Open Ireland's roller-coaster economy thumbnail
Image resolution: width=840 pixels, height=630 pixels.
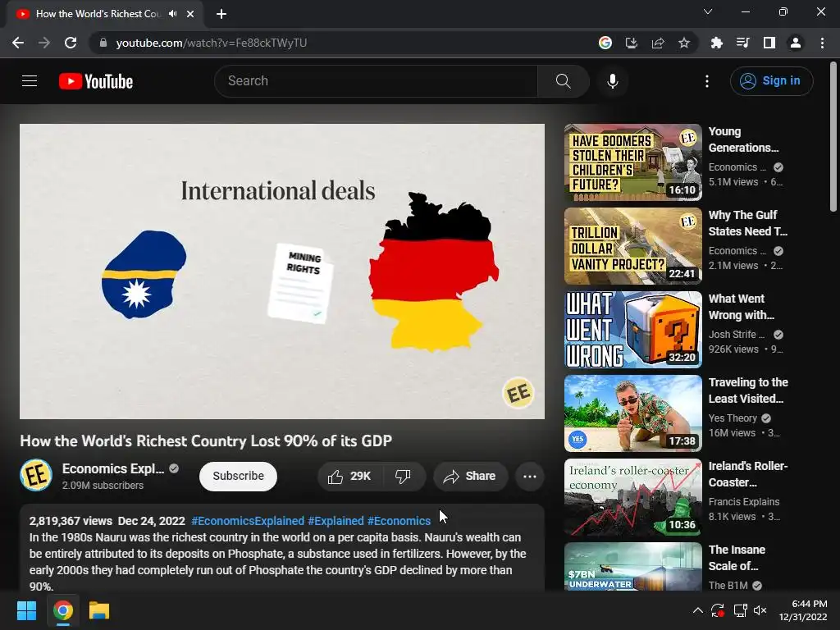632,496
